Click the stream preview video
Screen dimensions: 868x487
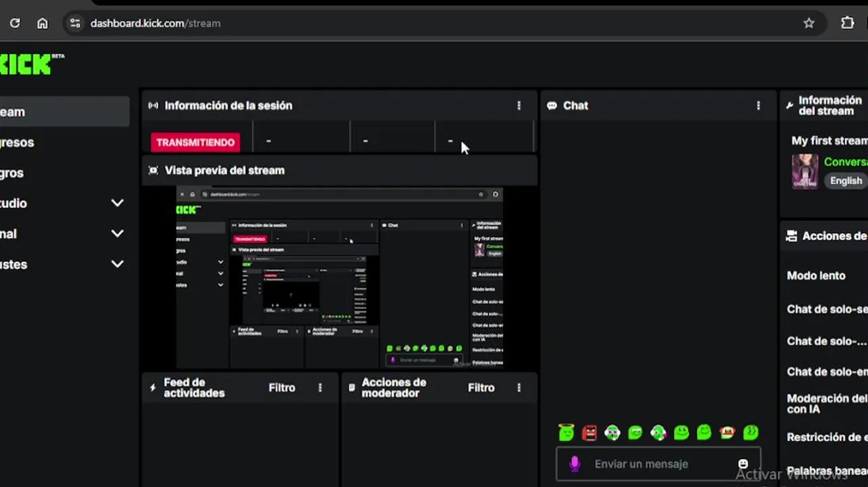pyautogui.click(x=339, y=277)
